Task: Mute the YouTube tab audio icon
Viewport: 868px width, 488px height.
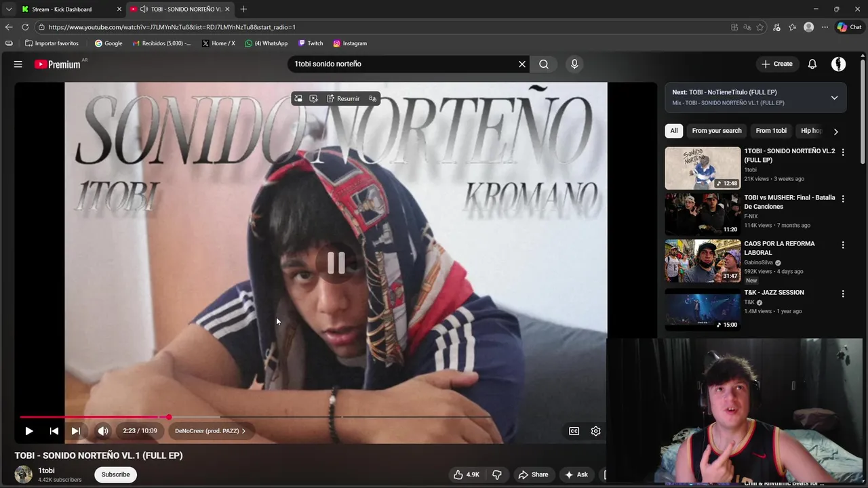Action: [144, 9]
